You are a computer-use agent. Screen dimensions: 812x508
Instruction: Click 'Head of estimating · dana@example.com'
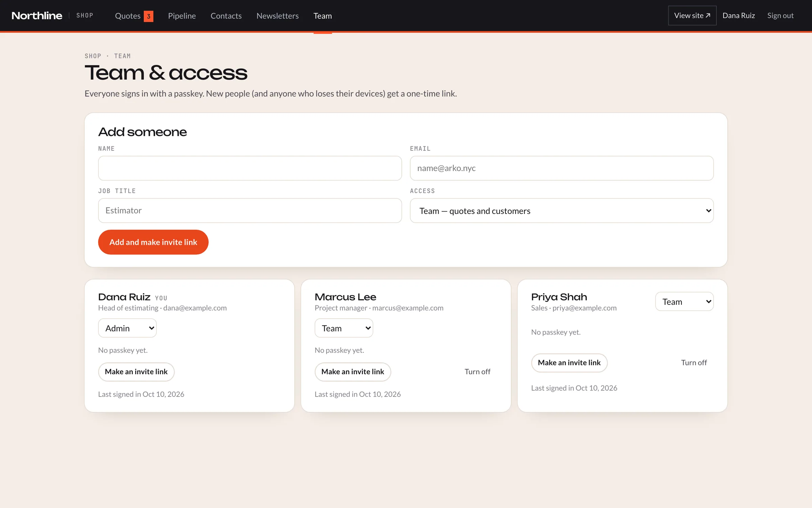(x=162, y=308)
